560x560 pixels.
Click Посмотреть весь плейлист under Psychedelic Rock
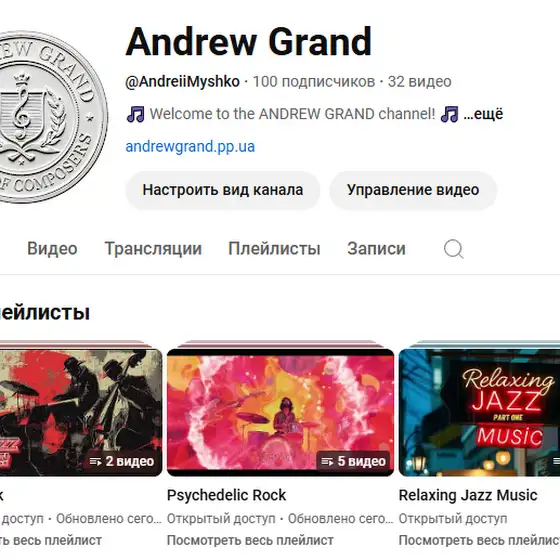pyautogui.click(x=250, y=540)
